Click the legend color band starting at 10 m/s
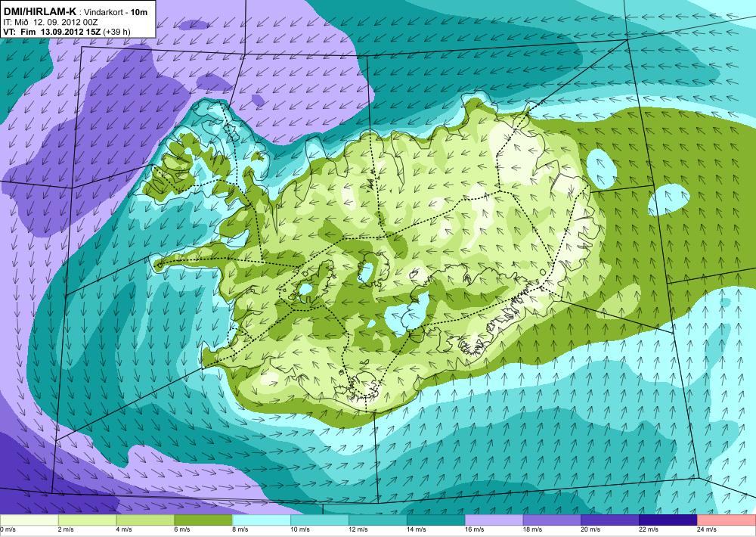This screenshot has height=537, width=756. (319, 520)
